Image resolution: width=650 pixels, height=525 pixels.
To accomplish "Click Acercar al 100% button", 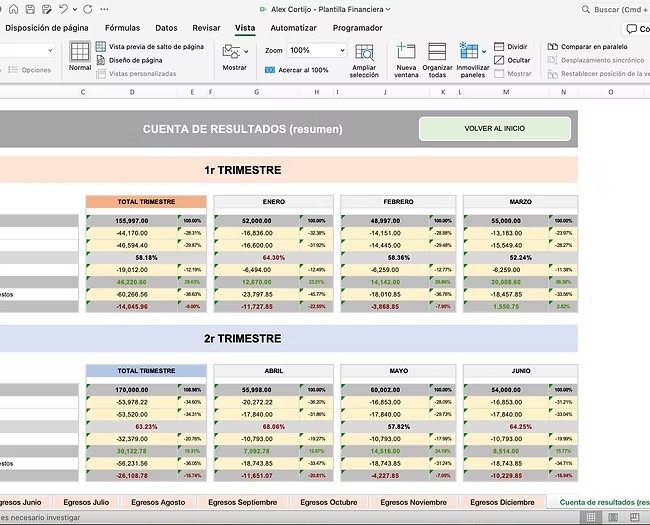I will [x=296, y=70].
